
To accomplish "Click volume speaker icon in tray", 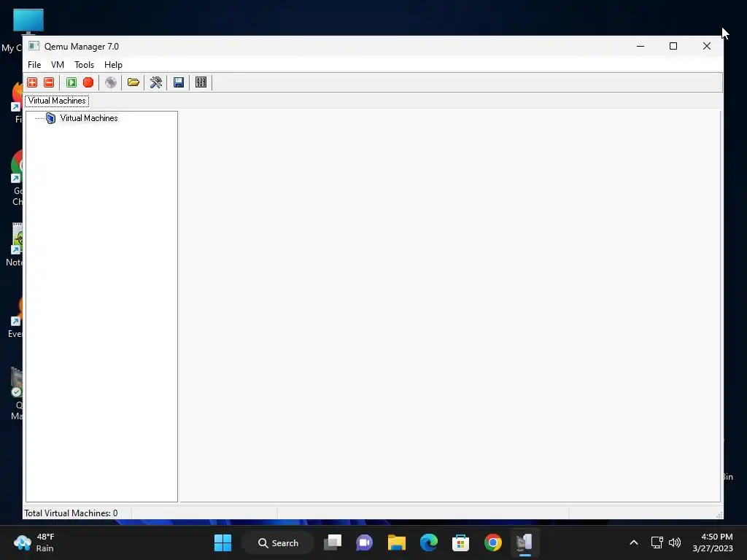I will tap(675, 542).
